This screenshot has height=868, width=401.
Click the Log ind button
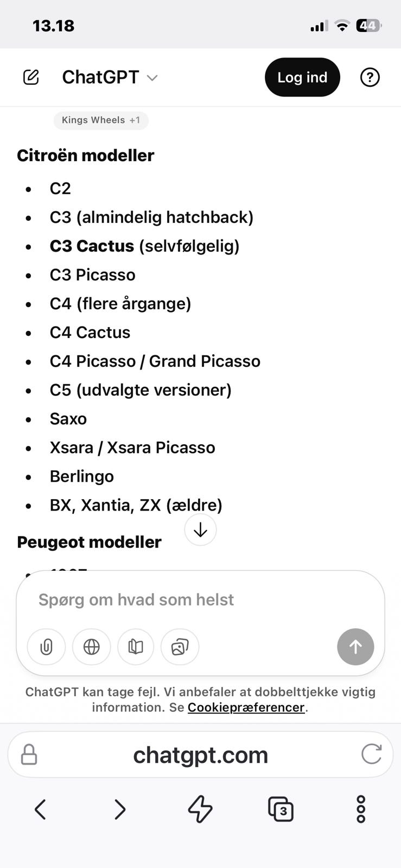[x=302, y=78]
